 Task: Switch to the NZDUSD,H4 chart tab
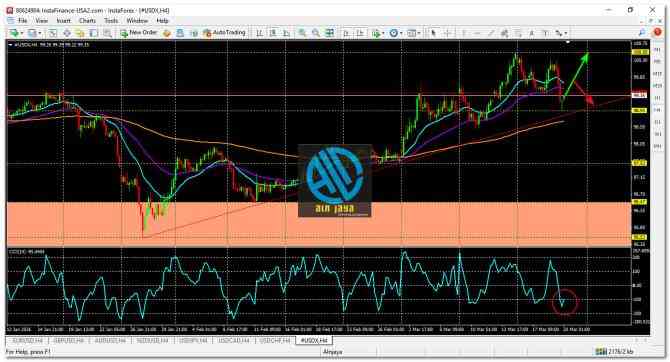tap(152, 341)
